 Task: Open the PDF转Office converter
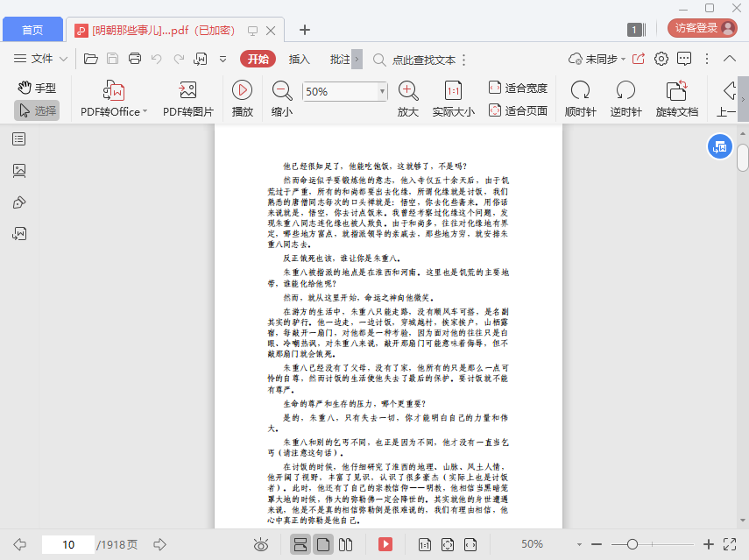pyautogui.click(x=114, y=99)
